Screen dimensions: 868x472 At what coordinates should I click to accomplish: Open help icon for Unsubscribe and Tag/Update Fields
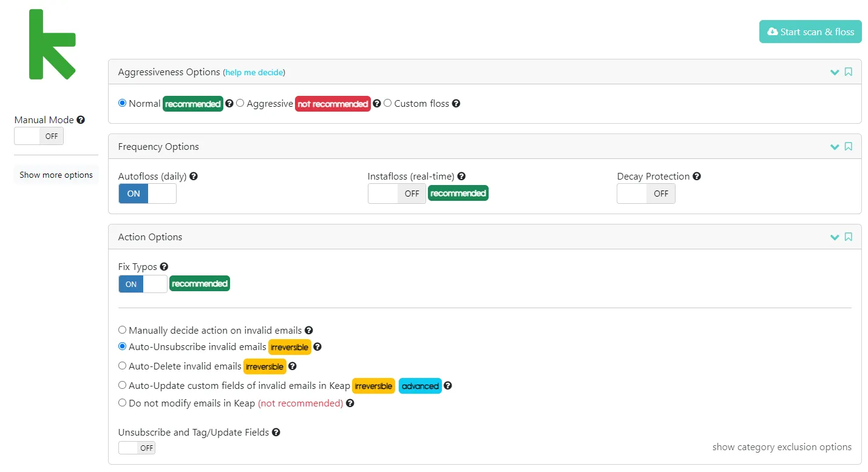coord(276,433)
